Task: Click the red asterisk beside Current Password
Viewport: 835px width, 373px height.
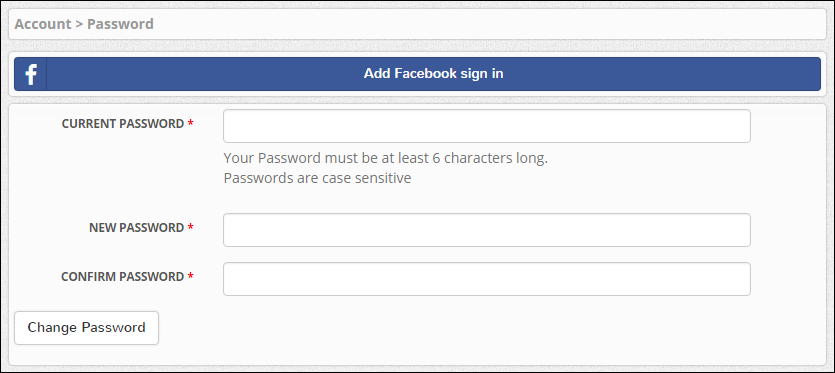Action: (190, 123)
